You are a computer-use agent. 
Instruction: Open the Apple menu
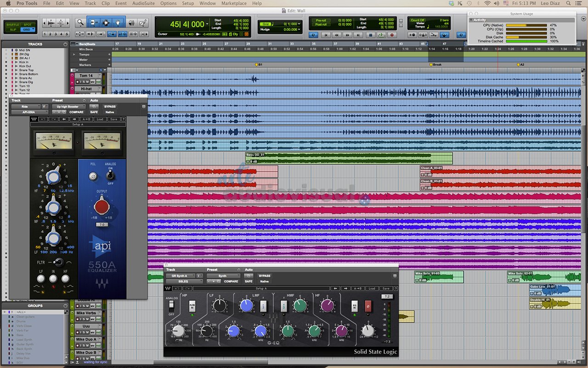tap(7, 3)
